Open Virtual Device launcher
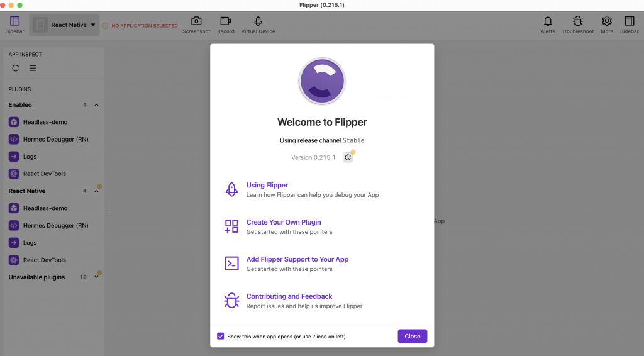This screenshot has height=356, width=644. click(258, 25)
